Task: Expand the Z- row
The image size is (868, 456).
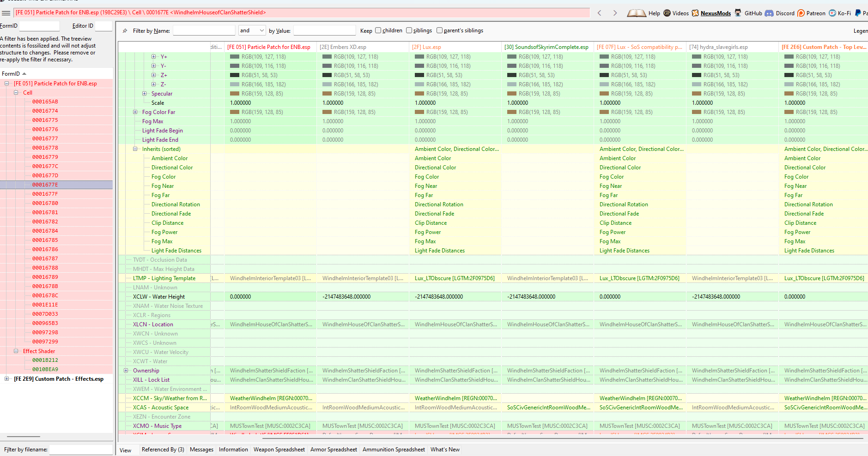Action: pos(154,84)
